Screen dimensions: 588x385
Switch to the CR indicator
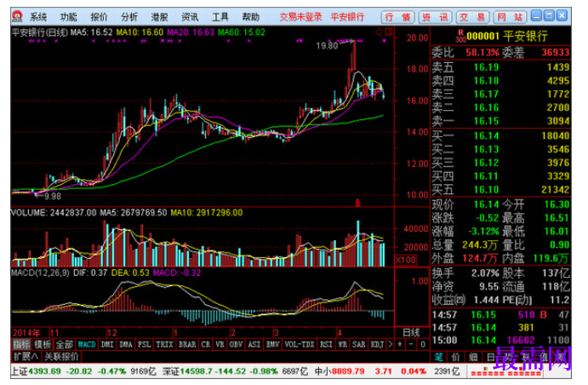(205, 344)
